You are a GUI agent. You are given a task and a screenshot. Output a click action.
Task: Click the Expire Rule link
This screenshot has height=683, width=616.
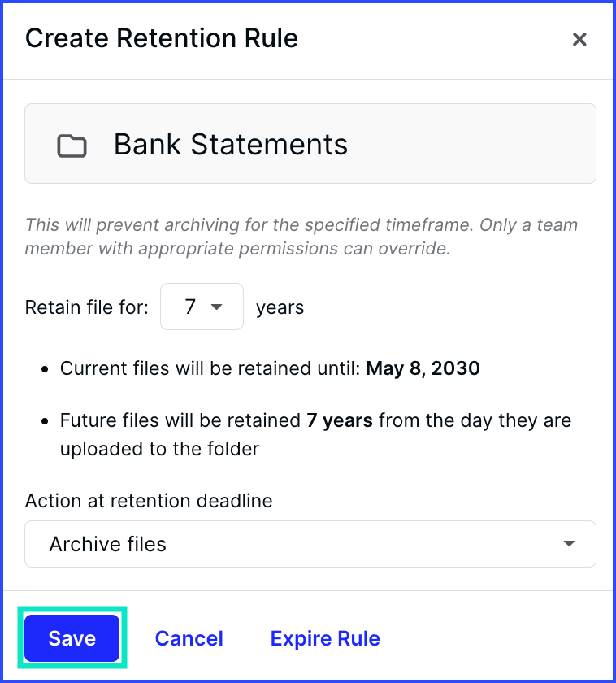coord(325,638)
